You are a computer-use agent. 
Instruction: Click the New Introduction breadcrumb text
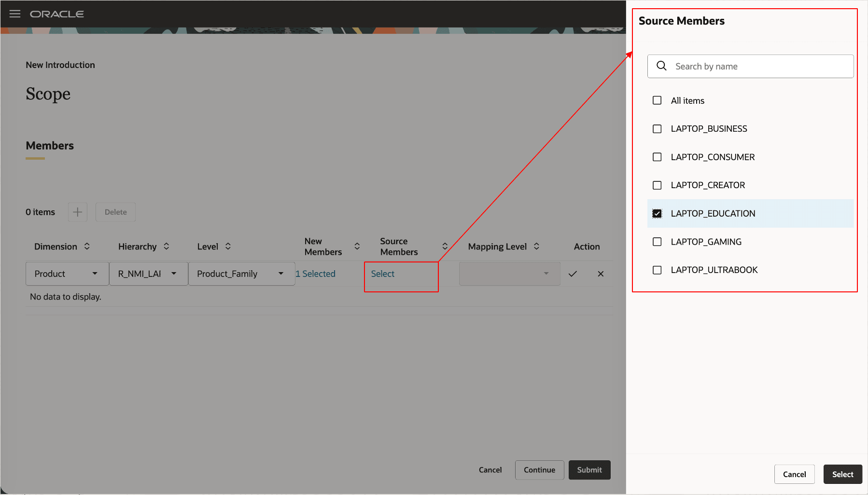(60, 65)
